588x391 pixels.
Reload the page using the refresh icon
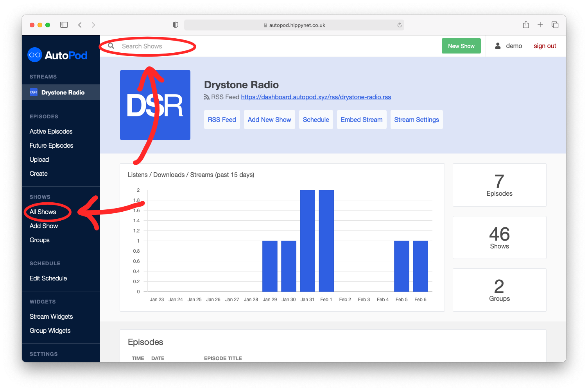pos(399,25)
